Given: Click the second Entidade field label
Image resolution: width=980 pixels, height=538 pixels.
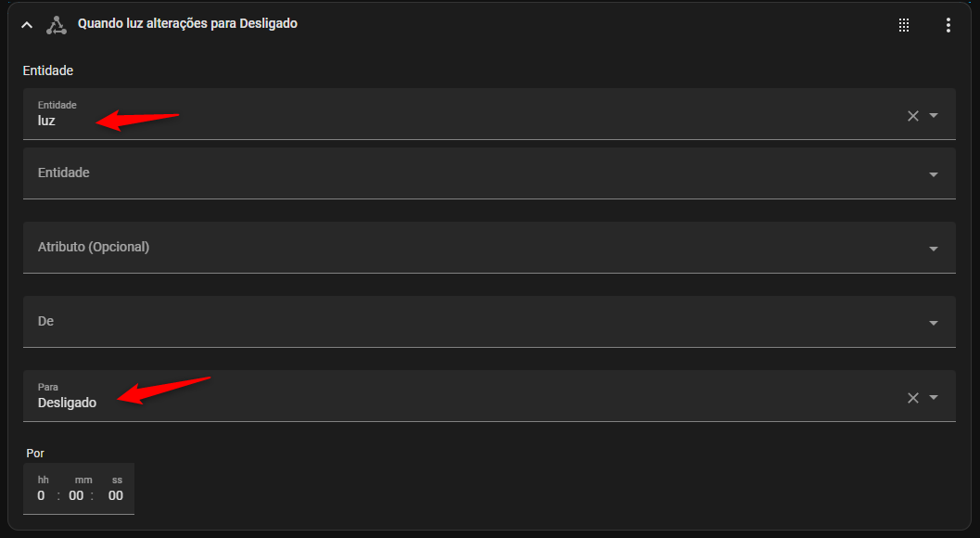Looking at the screenshot, I should click(x=64, y=173).
